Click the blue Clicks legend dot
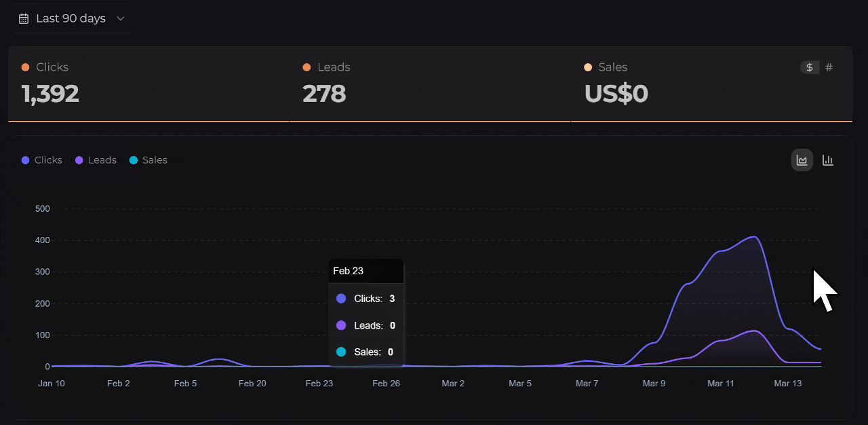Viewport: 868px width, 425px height. (x=26, y=160)
